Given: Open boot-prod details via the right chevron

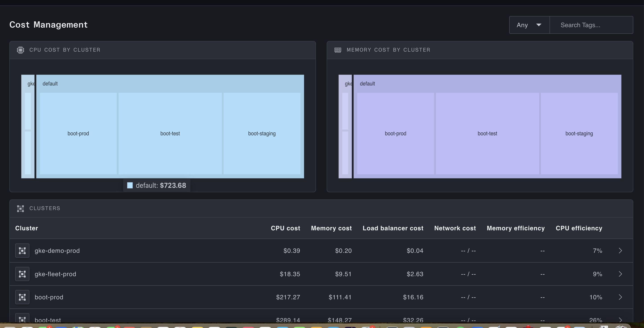Looking at the screenshot, I should point(620,297).
